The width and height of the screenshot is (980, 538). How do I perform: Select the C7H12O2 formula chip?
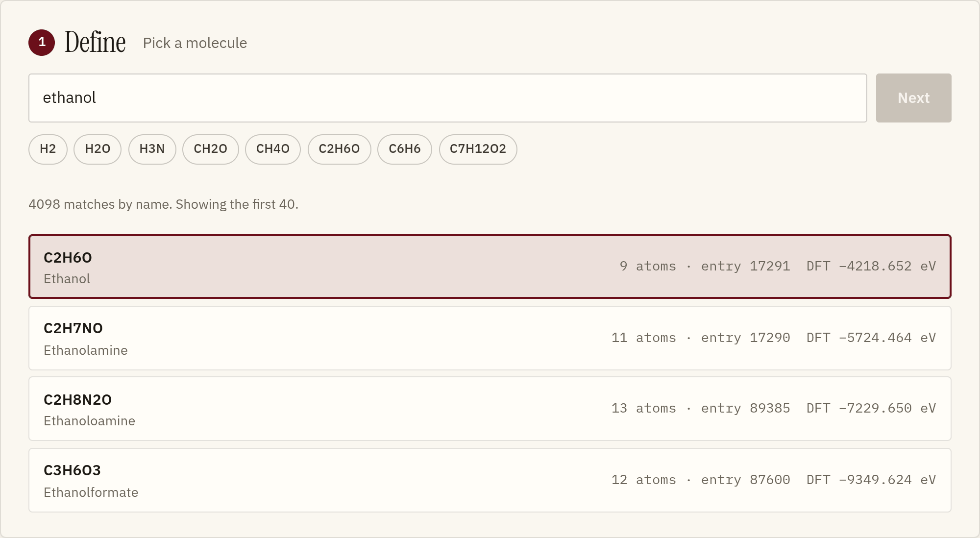pos(478,149)
